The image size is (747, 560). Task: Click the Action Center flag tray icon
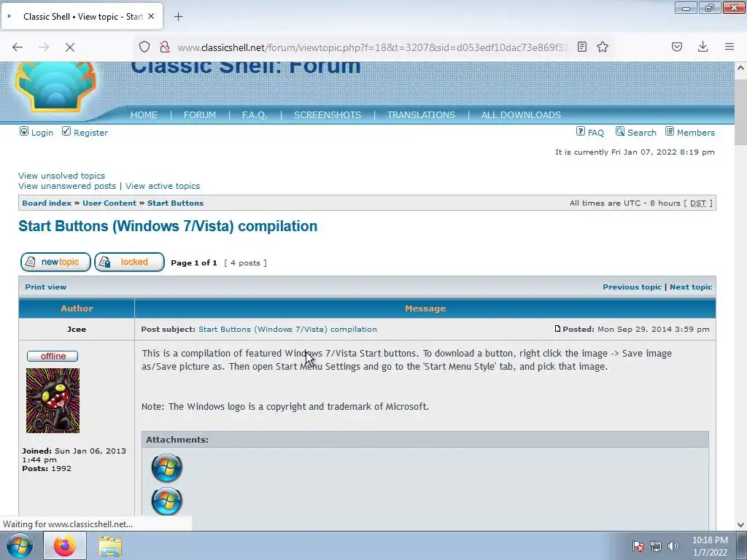638,546
